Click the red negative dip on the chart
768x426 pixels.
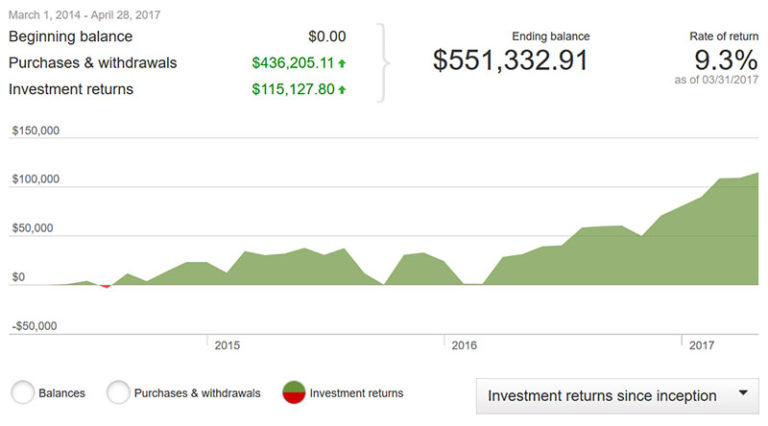coord(105,286)
